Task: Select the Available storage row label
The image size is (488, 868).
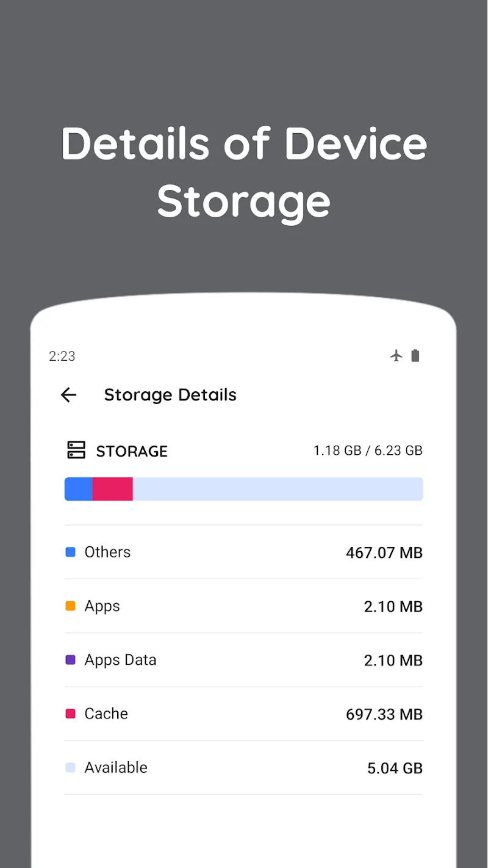Action: pos(116,767)
